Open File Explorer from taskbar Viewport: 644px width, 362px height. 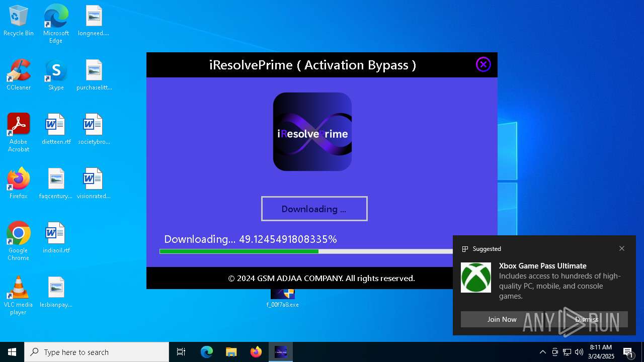(231, 352)
